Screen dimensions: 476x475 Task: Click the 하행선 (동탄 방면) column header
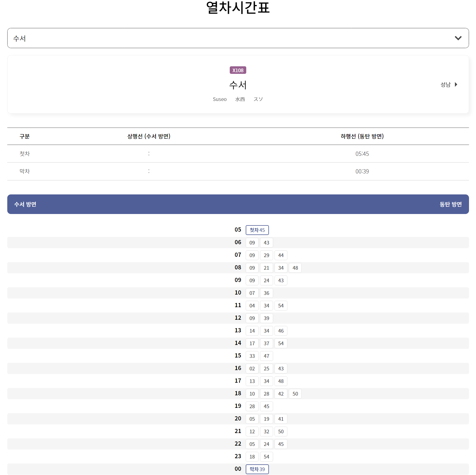[362, 136]
